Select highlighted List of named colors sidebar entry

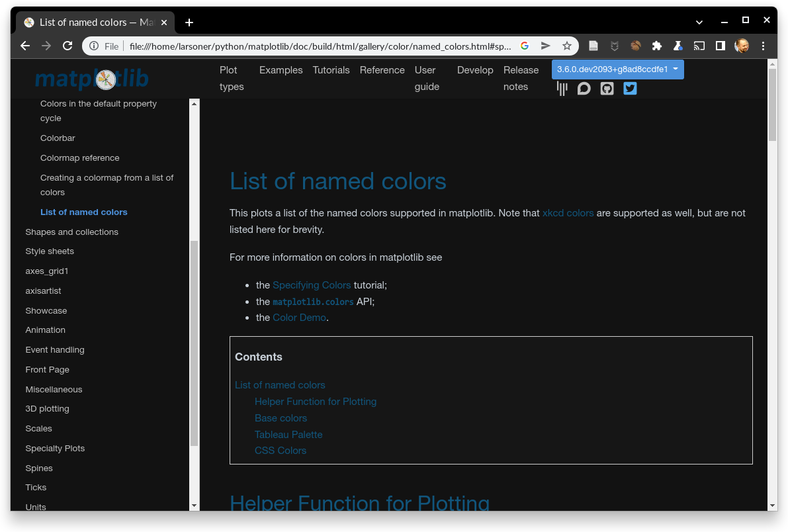pos(84,212)
